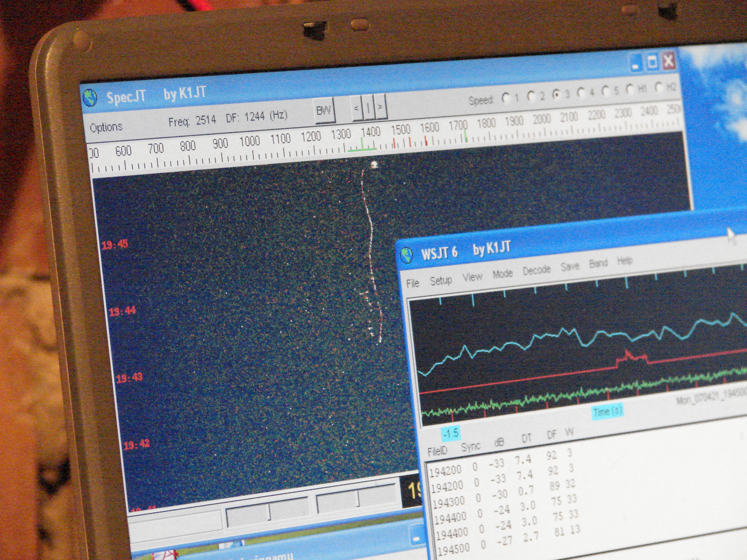Open the View menu in WSJT 6

[x=472, y=277]
